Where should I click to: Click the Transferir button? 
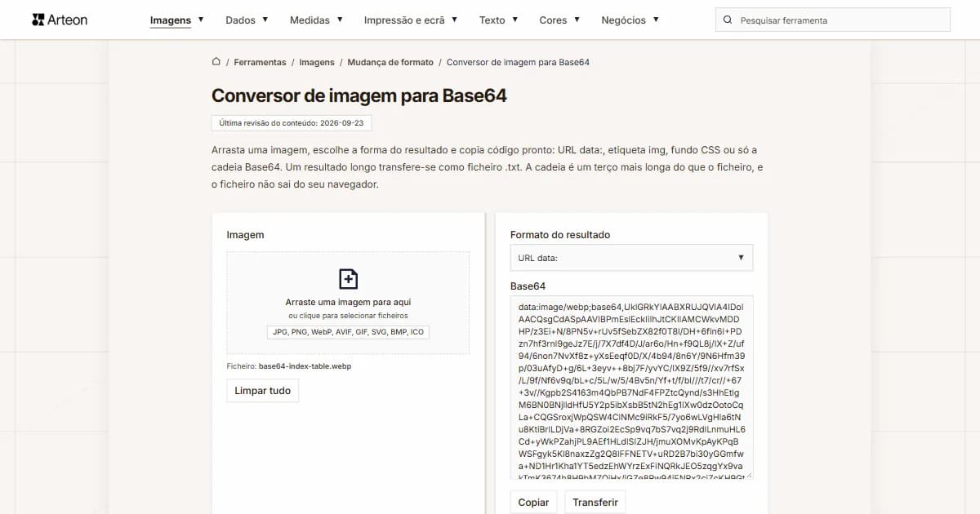595,503
